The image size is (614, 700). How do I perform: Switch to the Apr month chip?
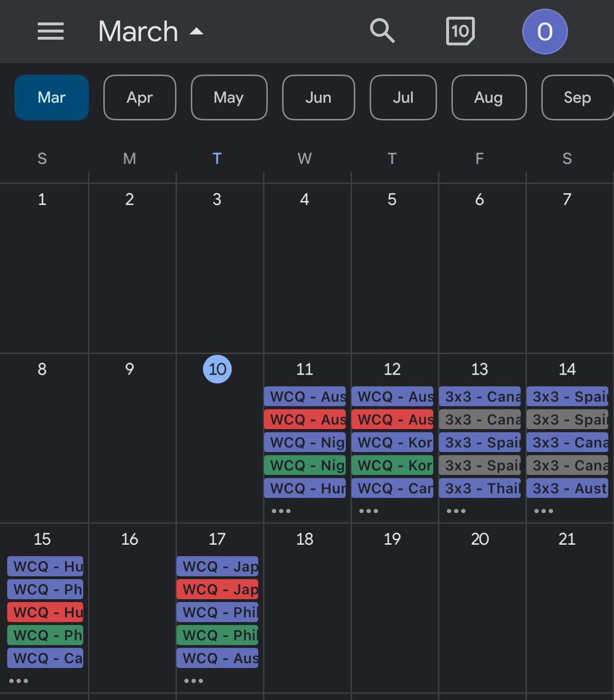coord(139,97)
